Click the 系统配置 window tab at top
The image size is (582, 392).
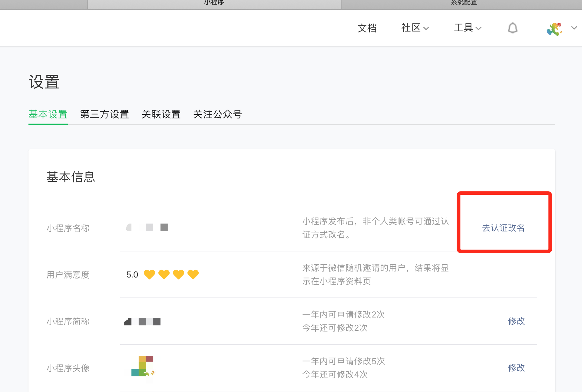coord(463,4)
